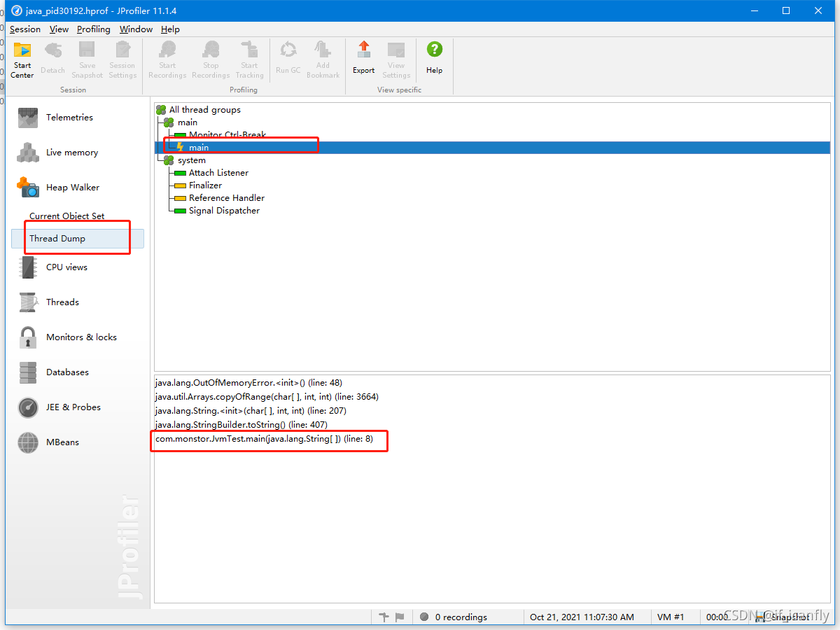Click the StringBuilder.toString() stack frame
This screenshot has width=840, height=630.
(241, 425)
